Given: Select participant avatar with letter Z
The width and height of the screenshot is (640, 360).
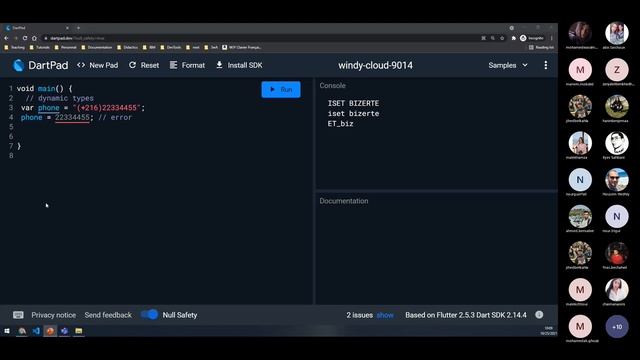Looking at the screenshot, I should coord(617,70).
